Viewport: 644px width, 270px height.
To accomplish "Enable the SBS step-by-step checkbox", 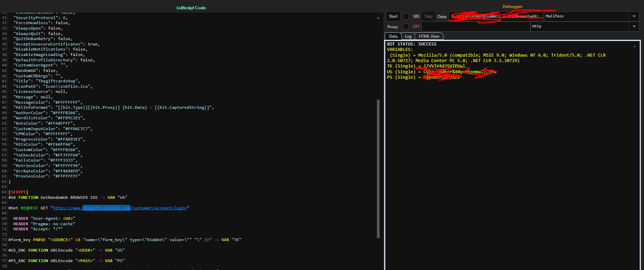I will (x=406, y=17).
